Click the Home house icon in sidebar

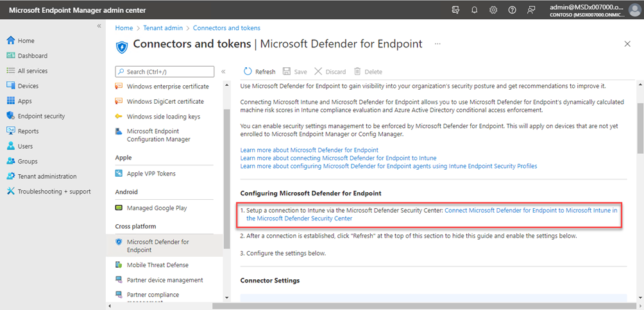(x=11, y=40)
